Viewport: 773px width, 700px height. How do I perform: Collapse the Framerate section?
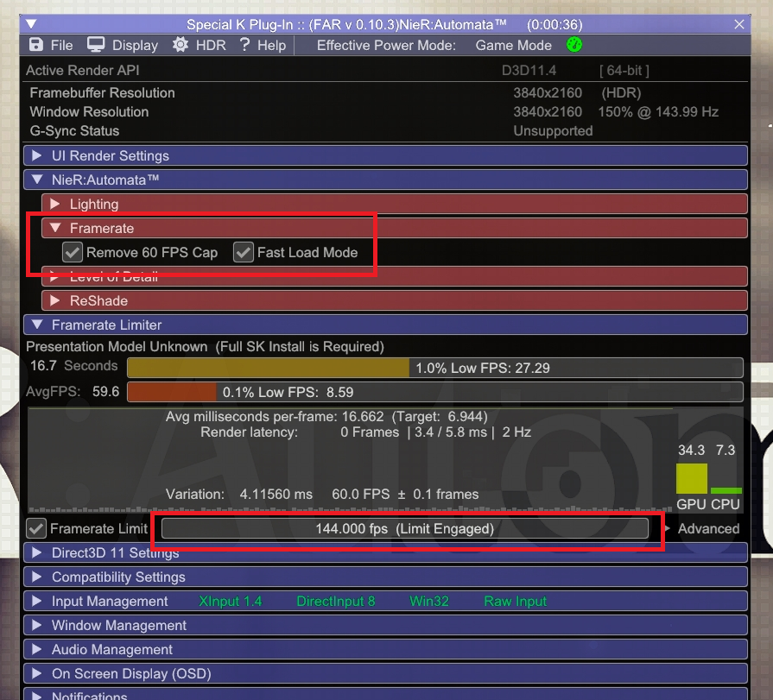[395, 228]
